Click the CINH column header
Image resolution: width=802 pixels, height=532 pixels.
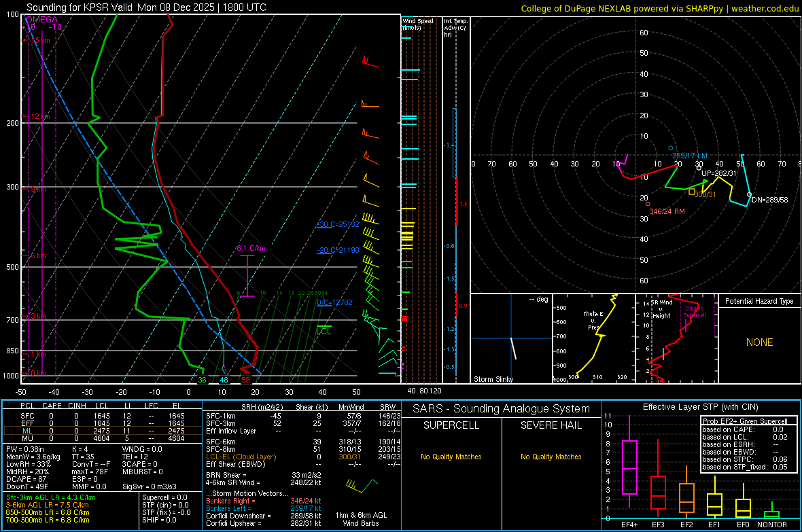77,406
